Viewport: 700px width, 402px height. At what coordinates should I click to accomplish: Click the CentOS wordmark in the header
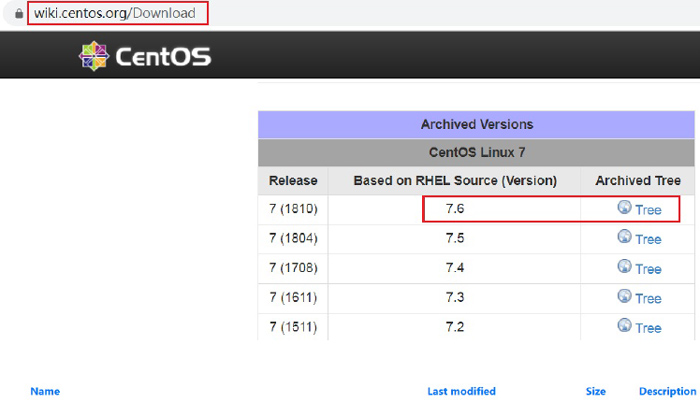coord(163,57)
